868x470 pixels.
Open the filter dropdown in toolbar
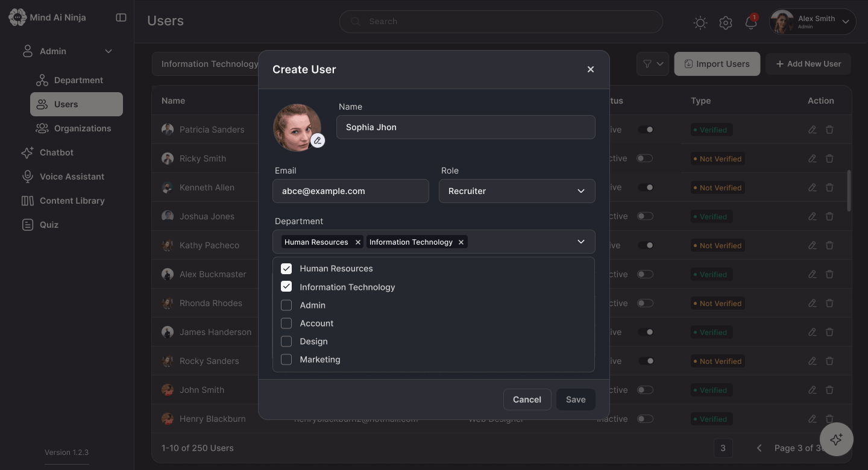pyautogui.click(x=653, y=64)
